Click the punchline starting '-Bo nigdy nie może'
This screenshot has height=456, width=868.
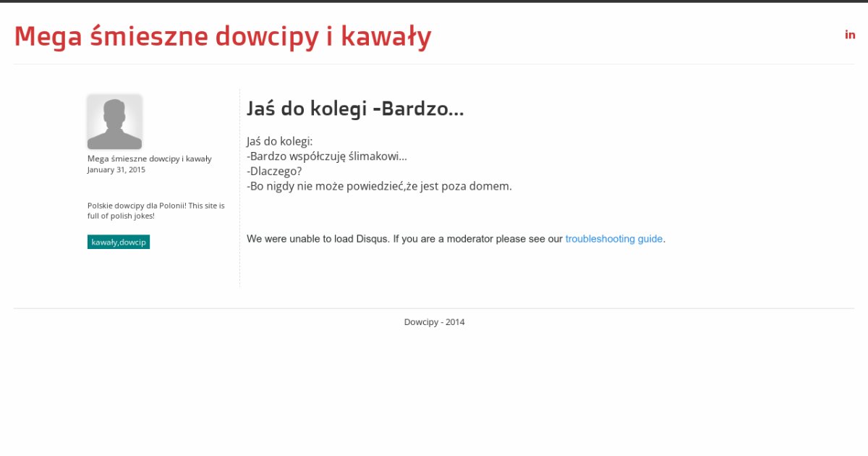coord(379,186)
